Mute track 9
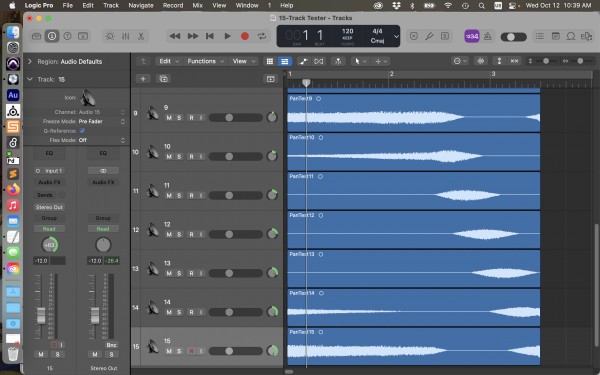Viewport: 600px width, 375px height. point(169,118)
